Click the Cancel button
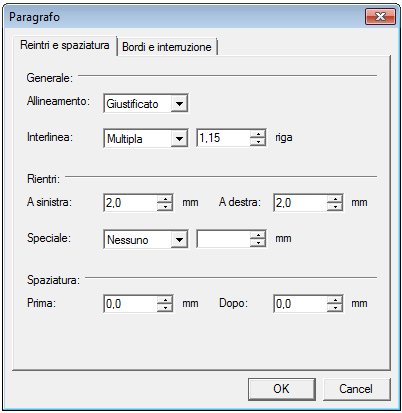 pyautogui.click(x=356, y=389)
